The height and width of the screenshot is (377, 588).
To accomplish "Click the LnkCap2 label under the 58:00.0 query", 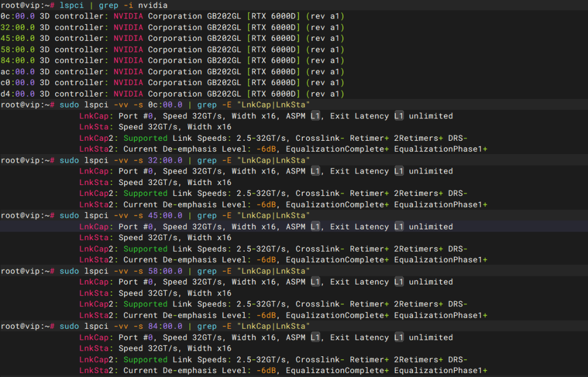I will pyautogui.click(x=98, y=304).
